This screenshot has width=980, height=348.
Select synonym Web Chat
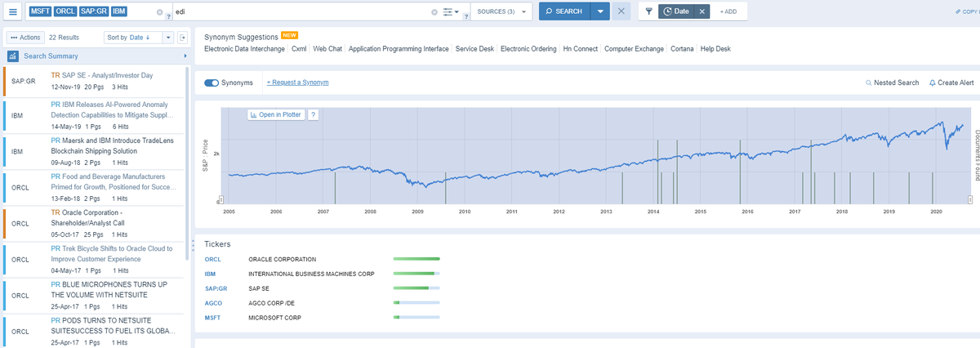pyautogui.click(x=328, y=49)
